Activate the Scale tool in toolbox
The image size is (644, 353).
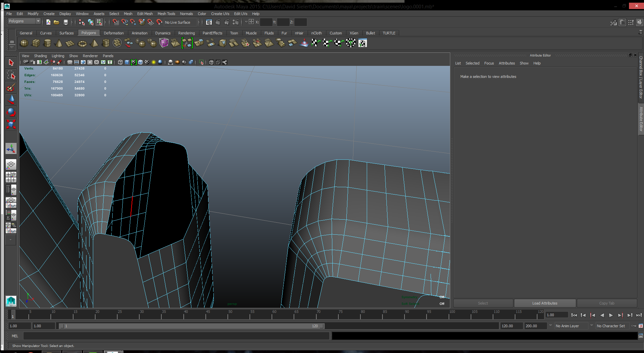tap(11, 124)
